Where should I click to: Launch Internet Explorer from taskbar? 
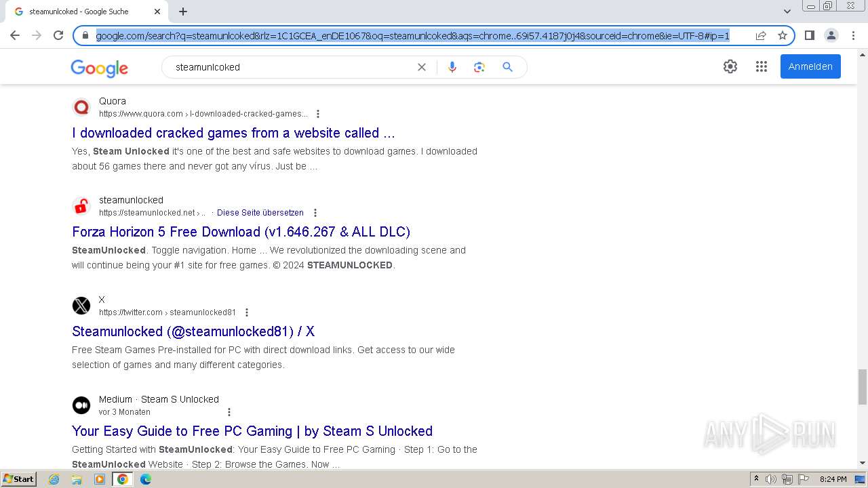point(54,479)
